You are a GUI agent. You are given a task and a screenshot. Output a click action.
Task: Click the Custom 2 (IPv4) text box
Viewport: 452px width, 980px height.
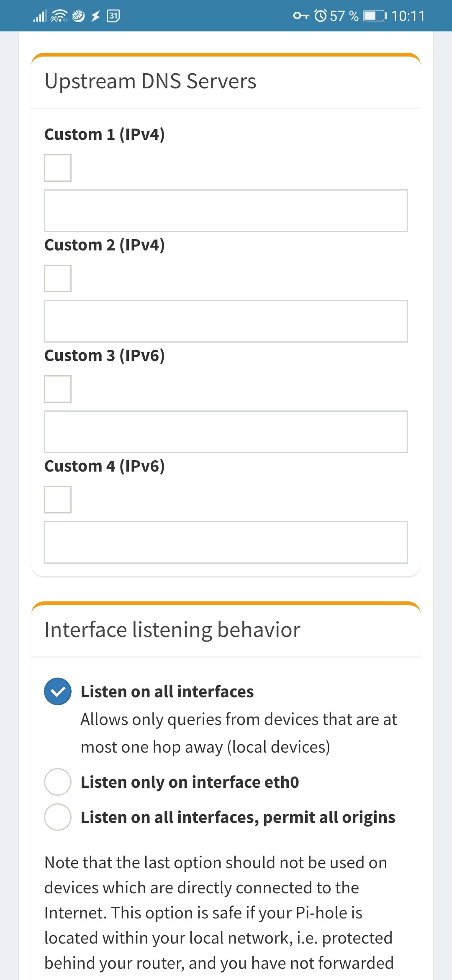pyautogui.click(x=226, y=321)
